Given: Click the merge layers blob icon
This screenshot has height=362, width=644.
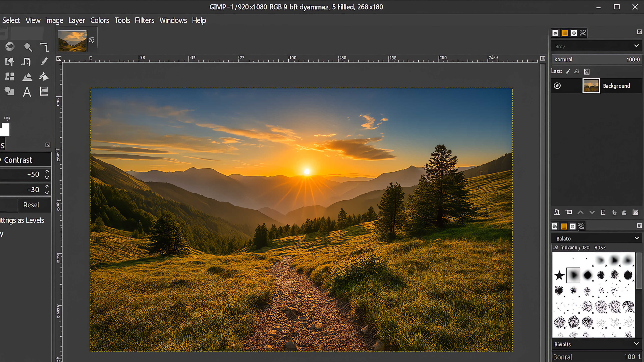Looking at the screenshot, I should (624, 213).
